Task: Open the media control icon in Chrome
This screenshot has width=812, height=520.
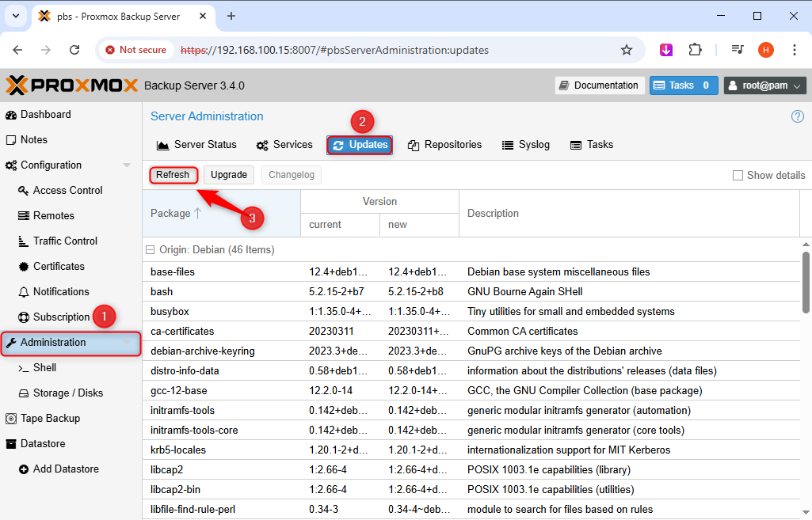Action: pyautogui.click(x=738, y=50)
